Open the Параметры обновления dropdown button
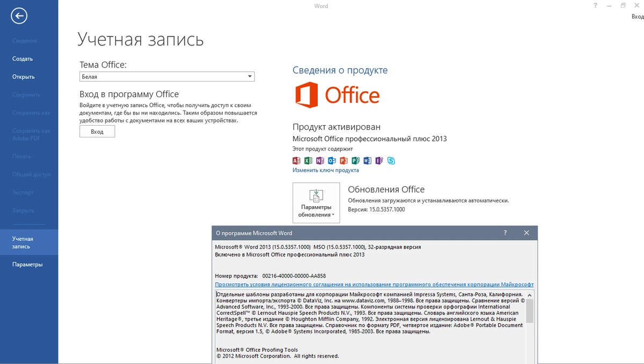 316,202
